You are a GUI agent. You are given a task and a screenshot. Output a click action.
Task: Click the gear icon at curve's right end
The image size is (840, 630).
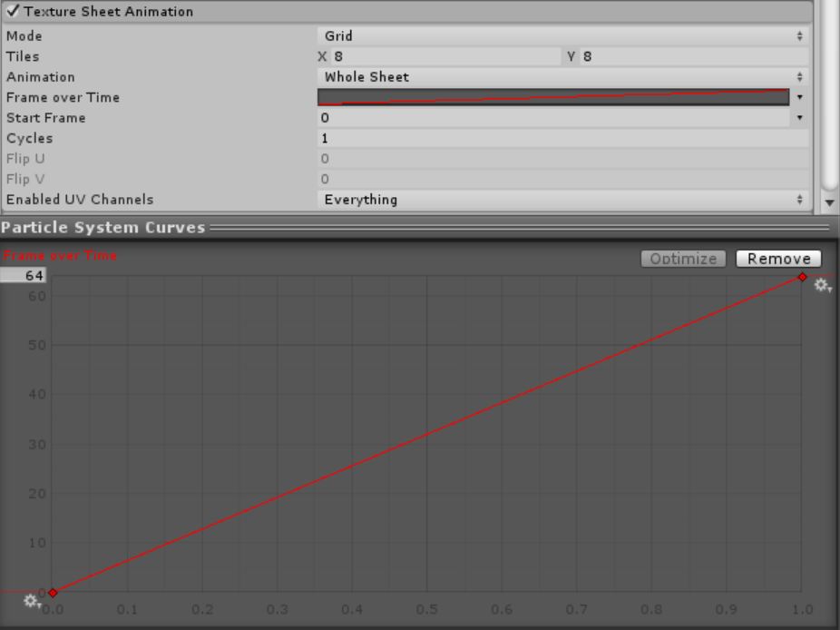822,285
